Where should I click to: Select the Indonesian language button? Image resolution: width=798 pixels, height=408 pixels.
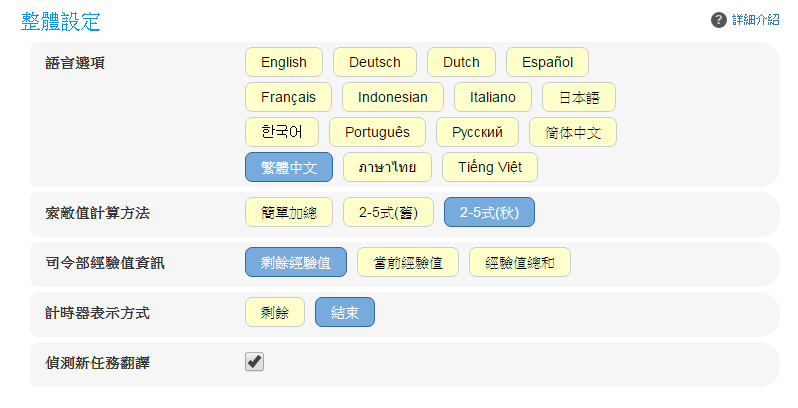point(393,97)
